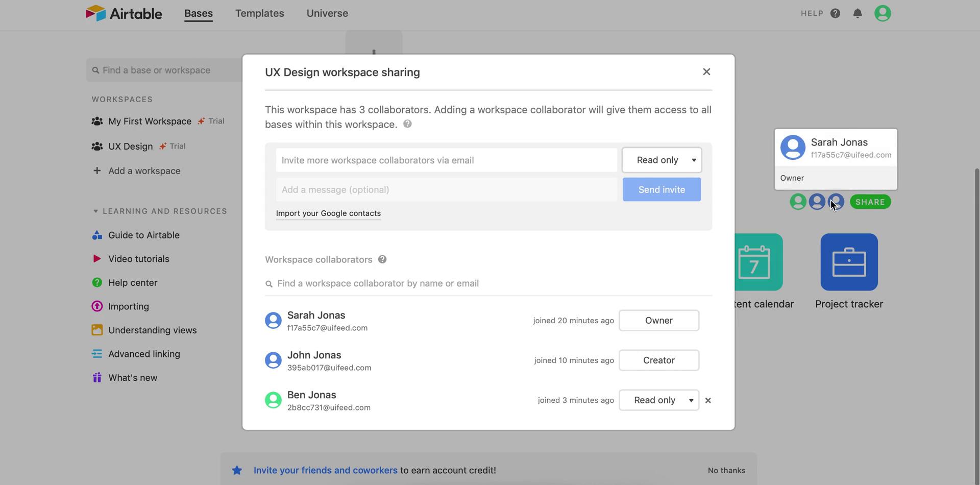The height and width of the screenshot is (485, 980).
Task: Go to the Universe tab
Action: coord(327,13)
